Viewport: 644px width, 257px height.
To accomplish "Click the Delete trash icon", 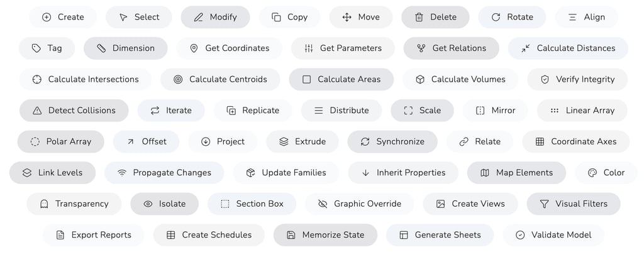I will [x=419, y=17].
